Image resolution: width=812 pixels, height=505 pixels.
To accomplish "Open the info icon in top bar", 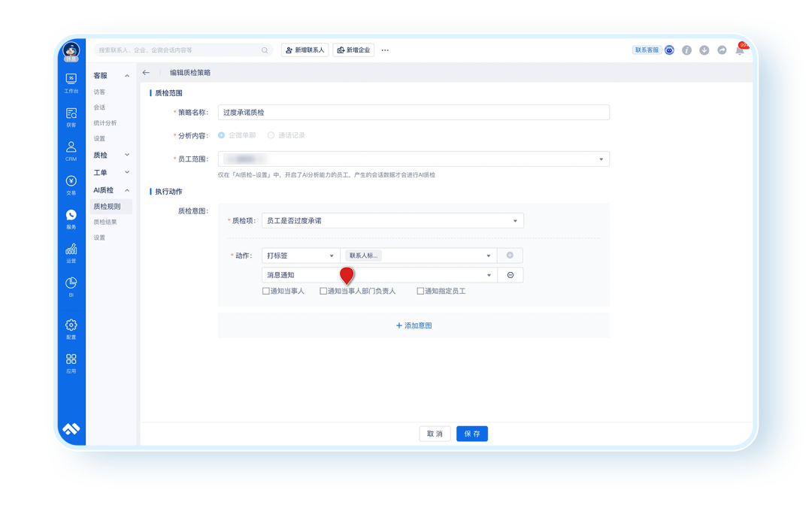I will 686,50.
